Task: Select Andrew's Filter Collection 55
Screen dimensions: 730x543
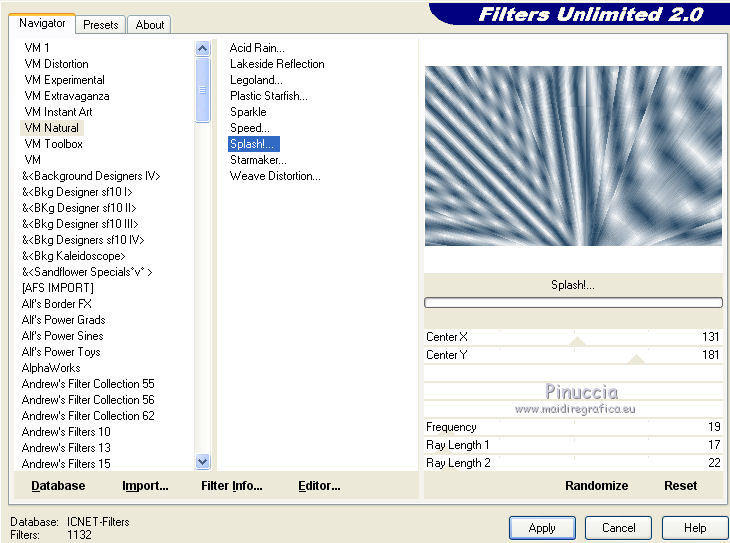Action: [88, 384]
